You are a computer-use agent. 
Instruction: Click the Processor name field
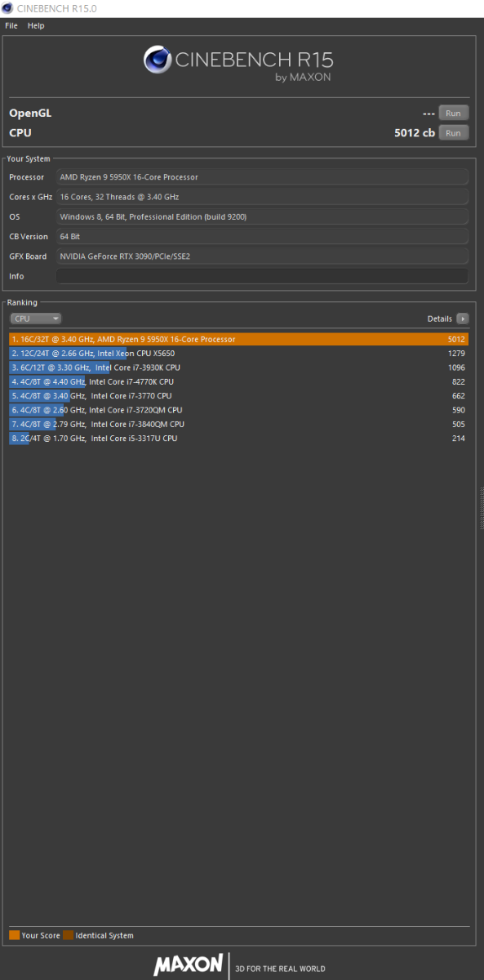pyautogui.click(x=263, y=176)
